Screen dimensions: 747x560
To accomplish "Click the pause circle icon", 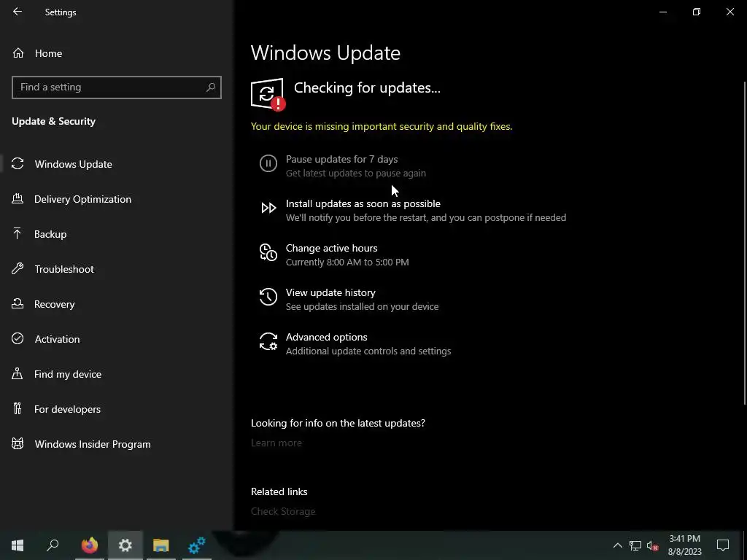I will coord(268,163).
